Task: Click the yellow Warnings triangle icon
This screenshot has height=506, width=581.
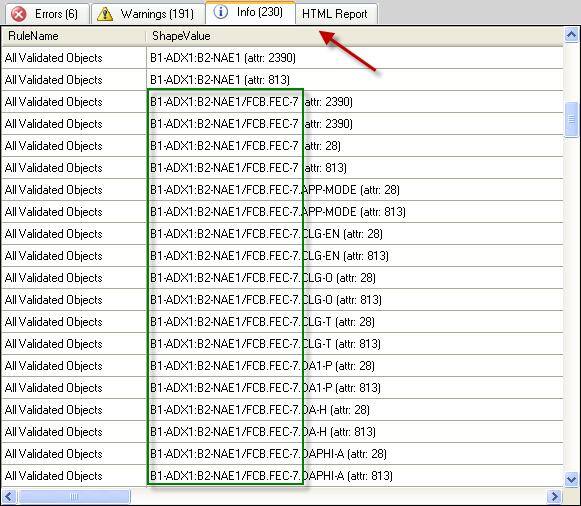Action: [105, 14]
